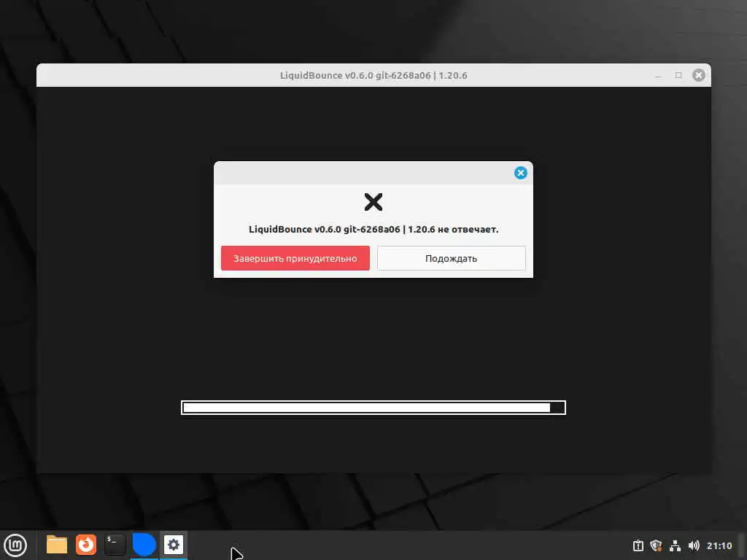Click the loading progress bar in LiquidBounce
Screen dimensions: 747x560
point(373,408)
